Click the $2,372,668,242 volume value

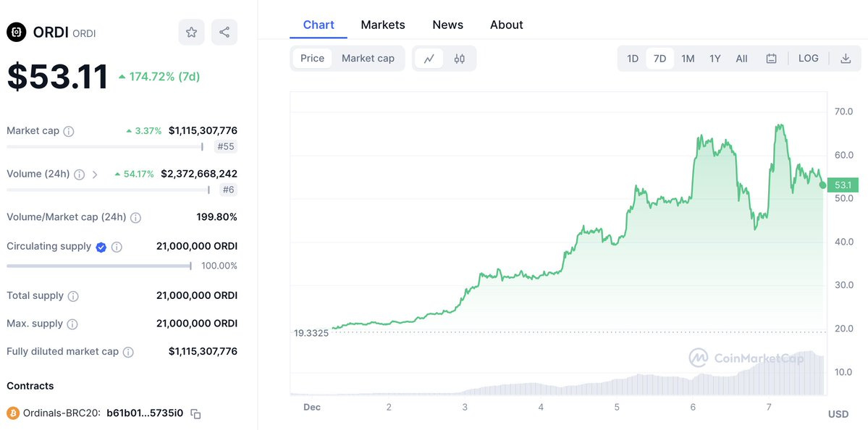pos(199,174)
